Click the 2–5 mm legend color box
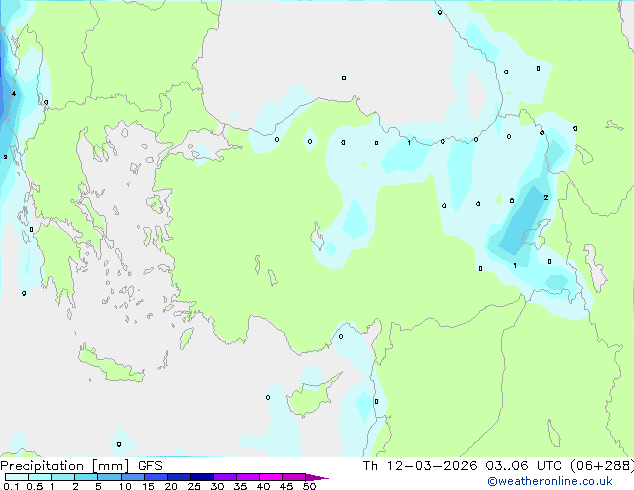 point(87,477)
